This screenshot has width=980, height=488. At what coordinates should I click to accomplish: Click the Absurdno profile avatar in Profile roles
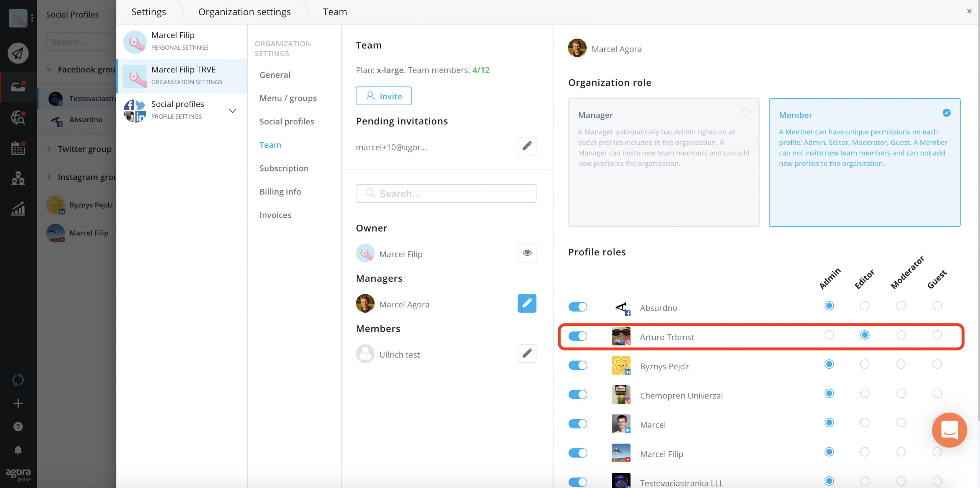coord(621,307)
